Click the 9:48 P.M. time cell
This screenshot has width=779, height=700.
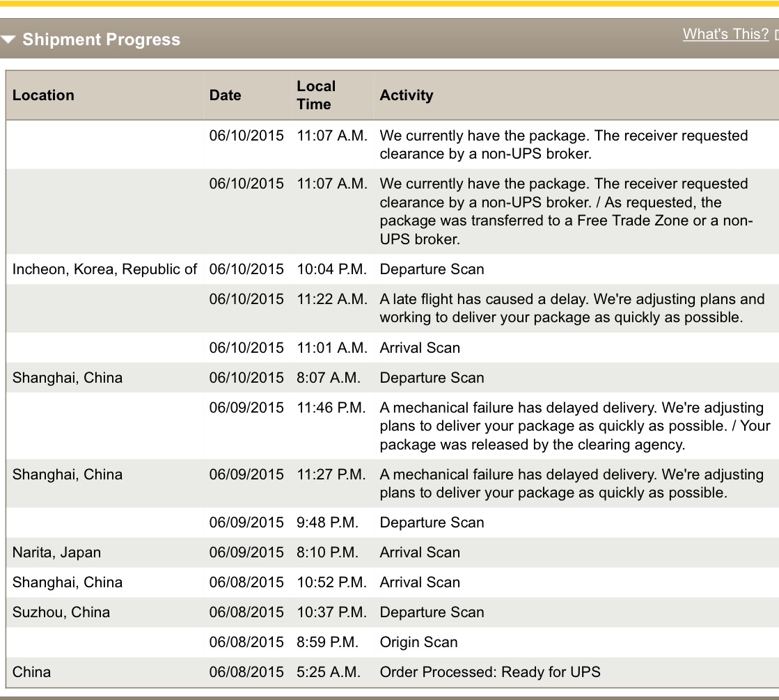tap(327, 523)
